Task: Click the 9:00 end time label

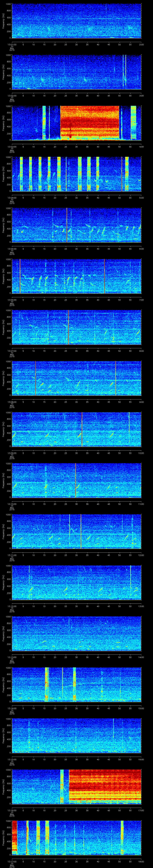Action: [x=141, y=402]
